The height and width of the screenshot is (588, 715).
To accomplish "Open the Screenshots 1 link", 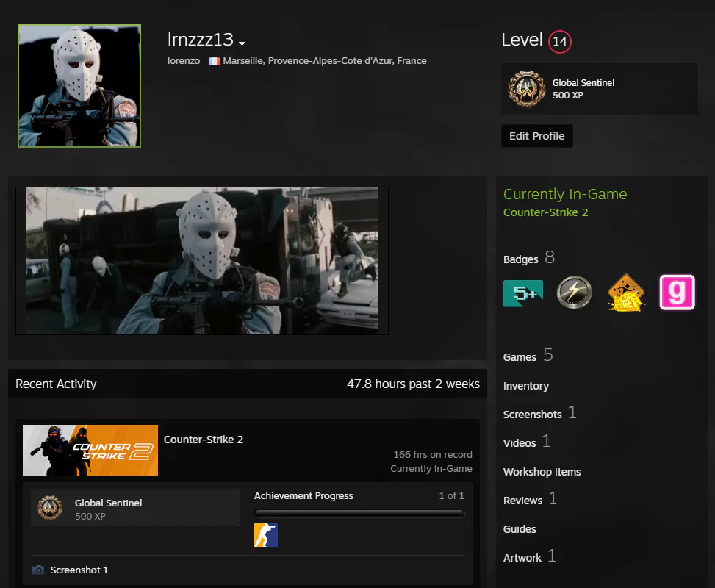I will click(x=539, y=413).
